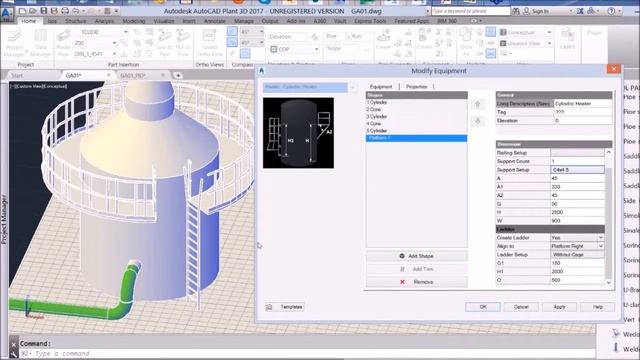Click the A360 stay connected icon in title bar
Viewport: 640px width, 360px height.
[591, 11]
